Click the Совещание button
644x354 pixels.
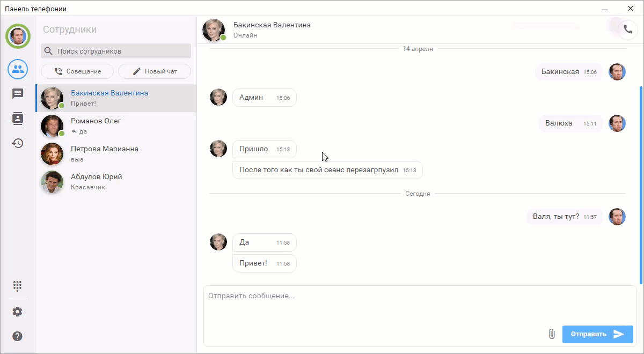coord(77,71)
